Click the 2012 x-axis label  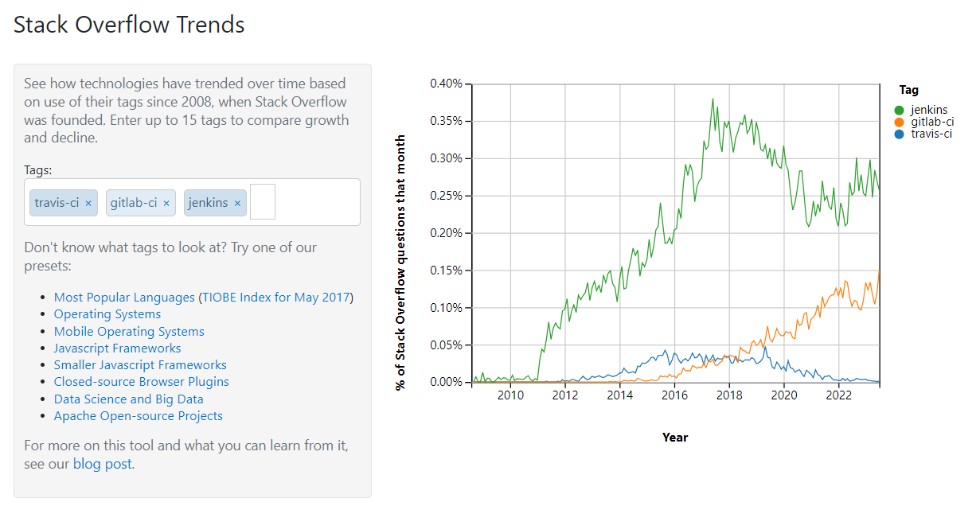point(565,395)
